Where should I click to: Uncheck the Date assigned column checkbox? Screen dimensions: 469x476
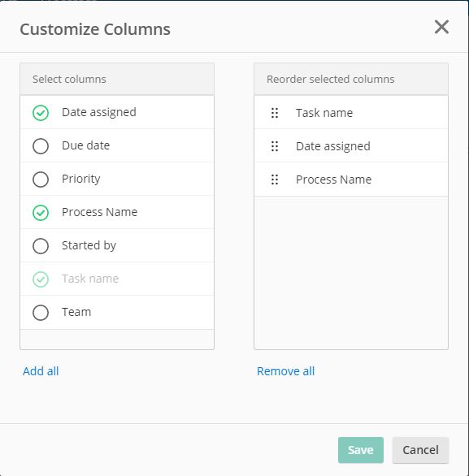click(x=41, y=113)
